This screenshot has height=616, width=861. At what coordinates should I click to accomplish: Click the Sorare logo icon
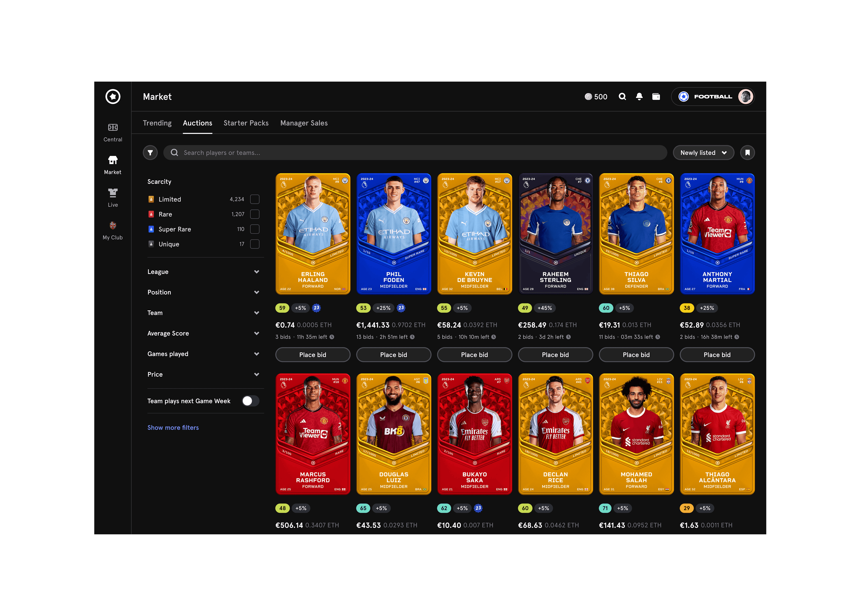(x=113, y=96)
